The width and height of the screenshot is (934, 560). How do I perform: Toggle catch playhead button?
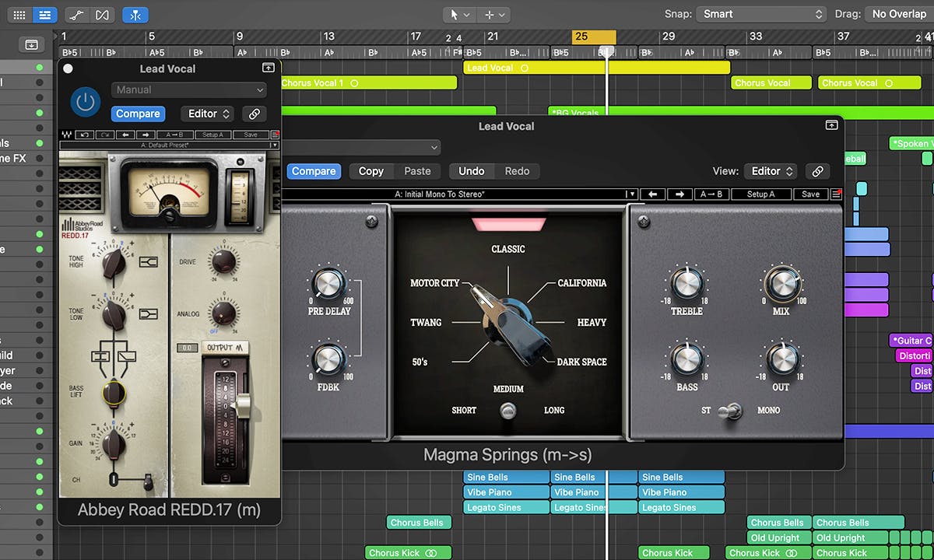click(x=135, y=15)
